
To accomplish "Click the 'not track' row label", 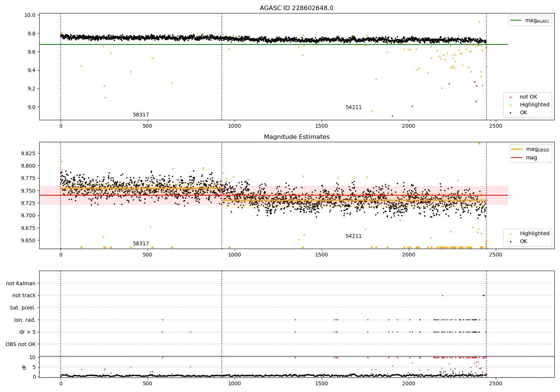I will point(24,295).
